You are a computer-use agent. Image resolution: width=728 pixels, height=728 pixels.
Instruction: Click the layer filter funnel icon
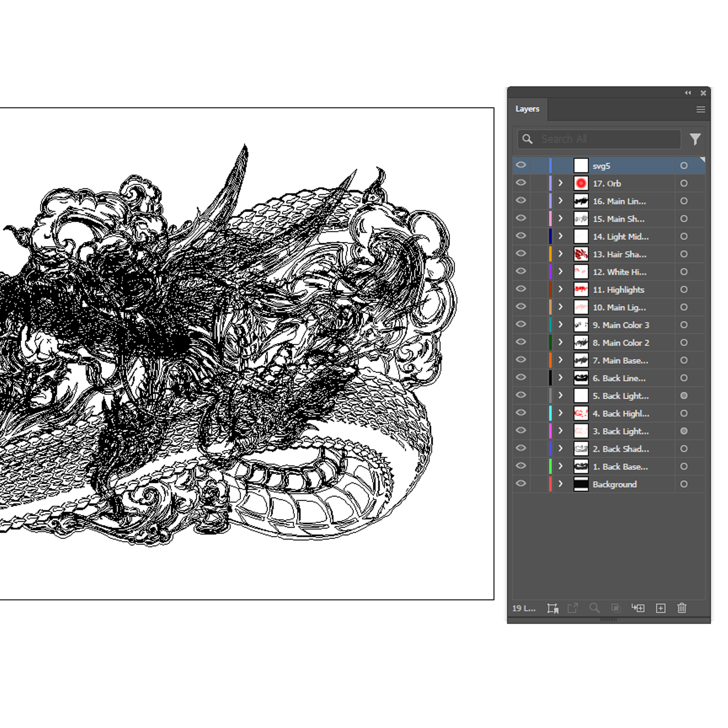click(x=695, y=139)
